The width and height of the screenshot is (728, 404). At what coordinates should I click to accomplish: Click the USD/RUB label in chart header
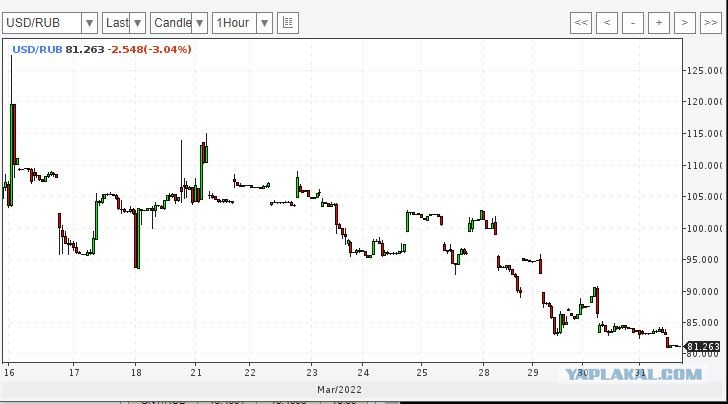coord(37,49)
